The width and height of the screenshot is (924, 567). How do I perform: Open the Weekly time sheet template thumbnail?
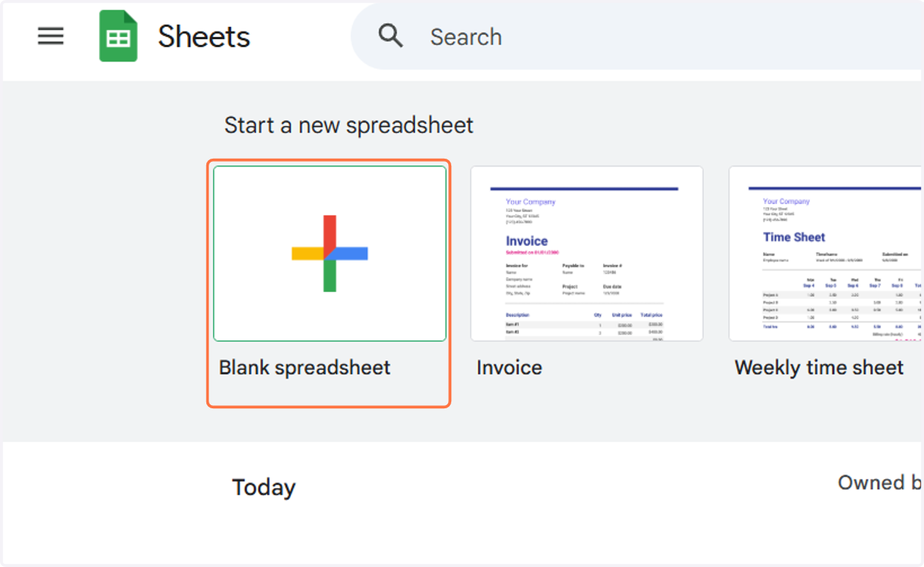pyautogui.click(x=825, y=253)
